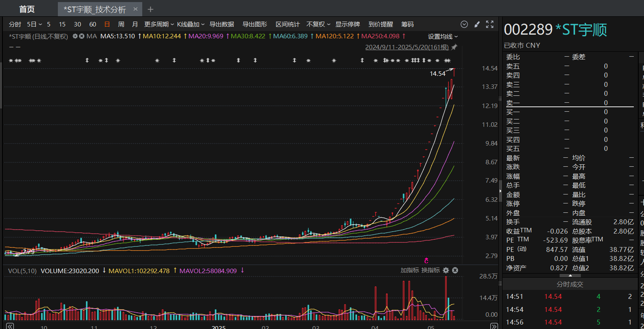This screenshot has width=644, height=329.
Task: Click PE (动) value 847.57
Action: 557,250
